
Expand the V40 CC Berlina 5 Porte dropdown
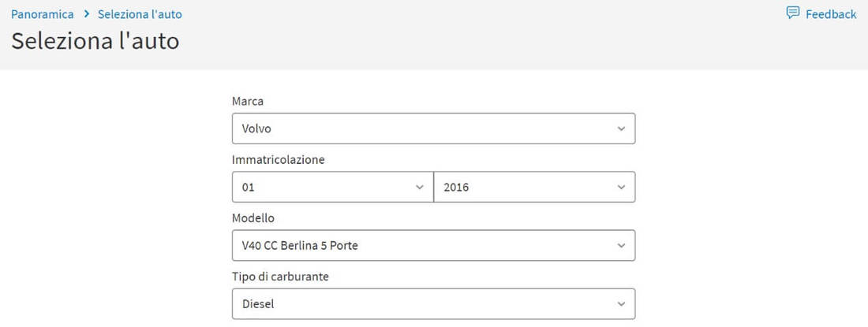point(433,245)
